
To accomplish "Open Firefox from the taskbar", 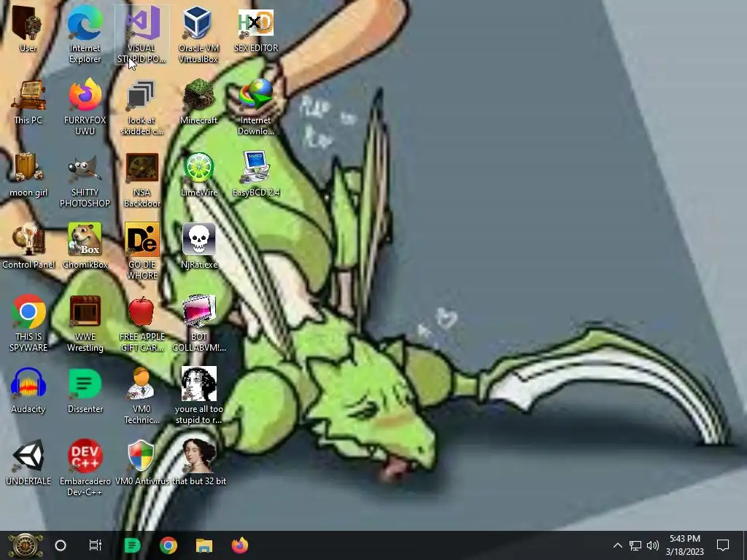I will [239, 545].
